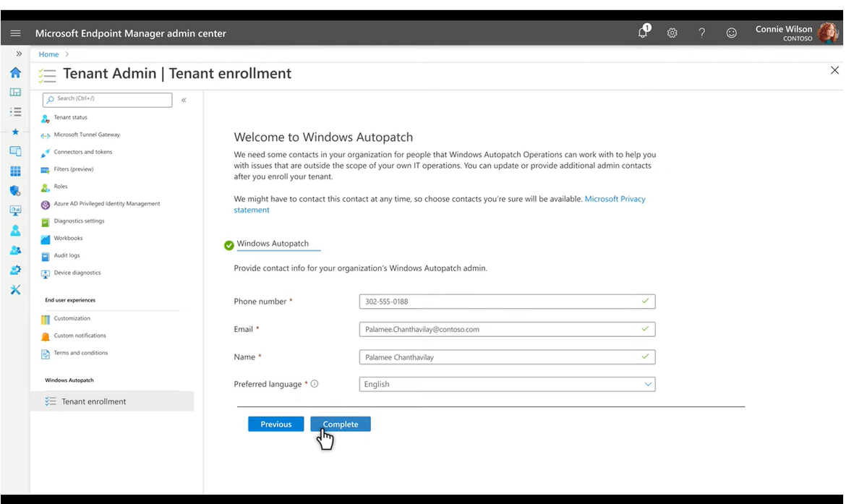Open Customization under End user experiences
The height and width of the screenshot is (504, 846).
72,319
